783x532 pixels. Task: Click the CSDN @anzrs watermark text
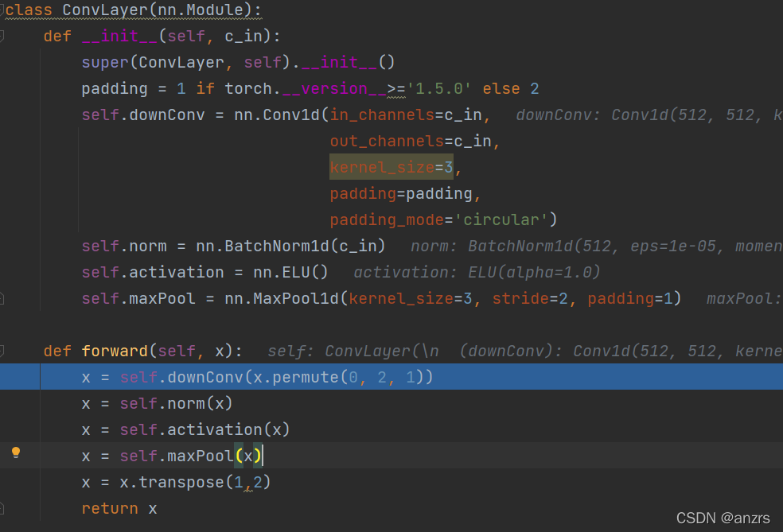tap(723, 518)
